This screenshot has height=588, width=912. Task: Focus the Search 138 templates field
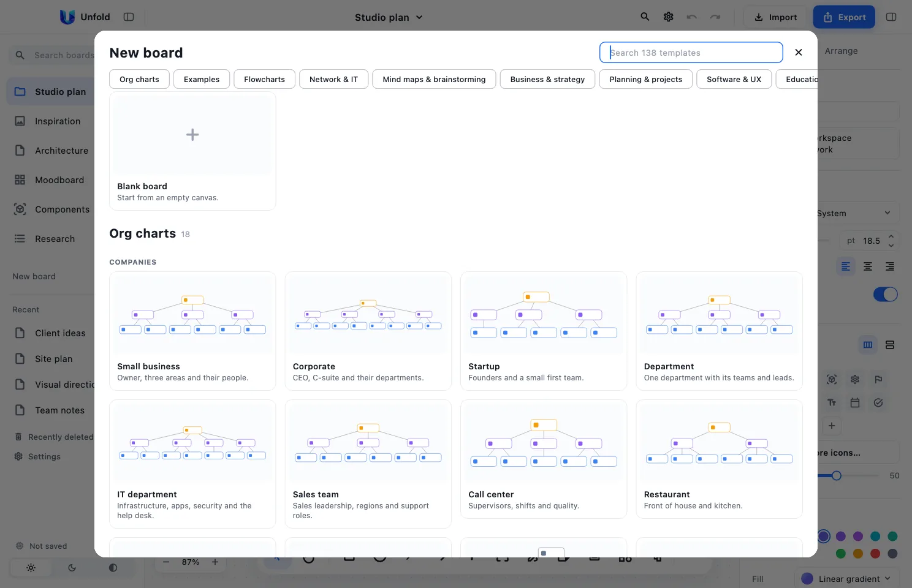691,53
